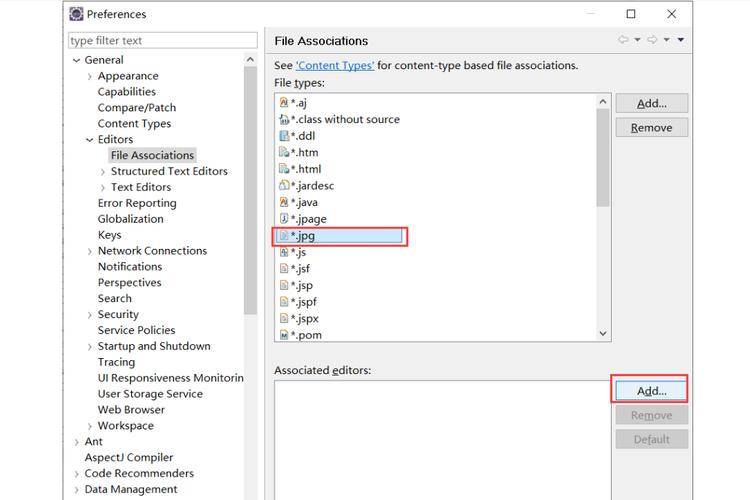
Task: Select the *.jardesc file type icon
Action: point(284,186)
